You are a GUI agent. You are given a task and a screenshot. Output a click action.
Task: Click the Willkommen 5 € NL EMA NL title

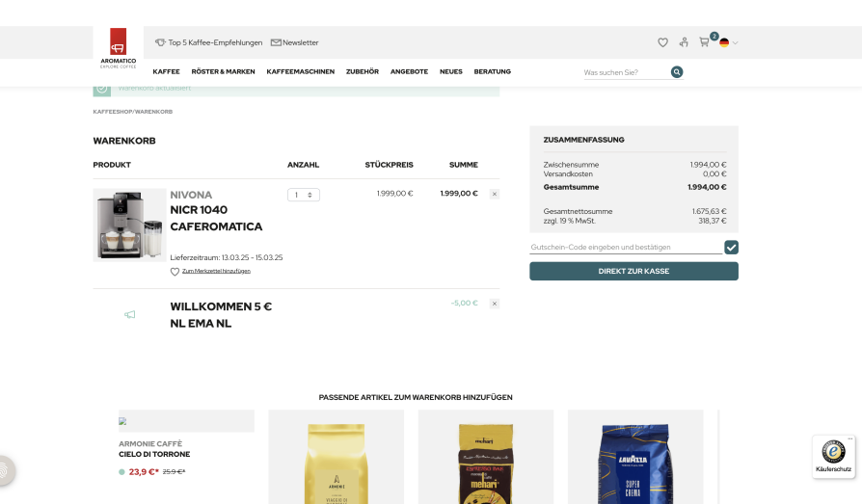(221, 315)
